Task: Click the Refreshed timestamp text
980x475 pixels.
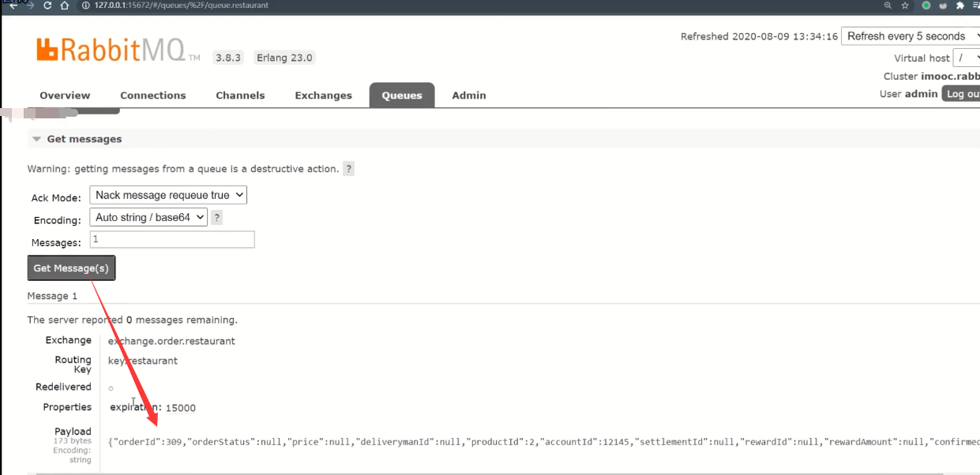Action: [759, 37]
